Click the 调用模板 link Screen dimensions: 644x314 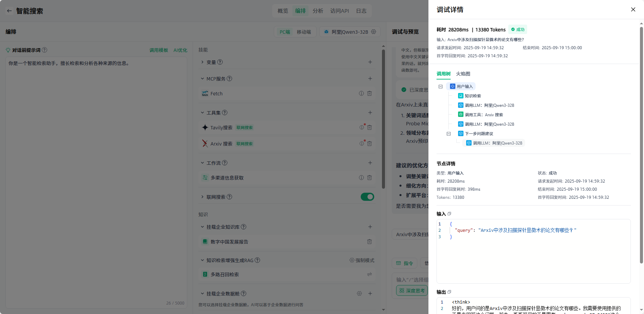(x=159, y=50)
